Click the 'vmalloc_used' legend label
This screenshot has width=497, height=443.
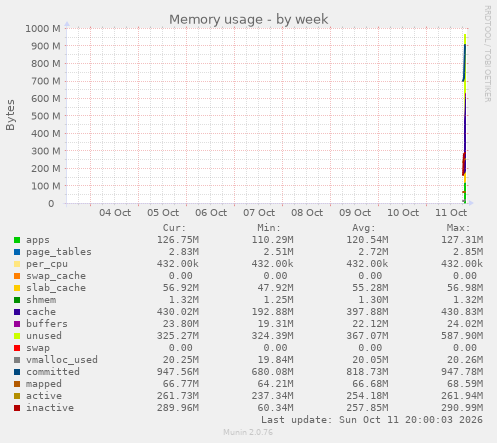coord(62,360)
